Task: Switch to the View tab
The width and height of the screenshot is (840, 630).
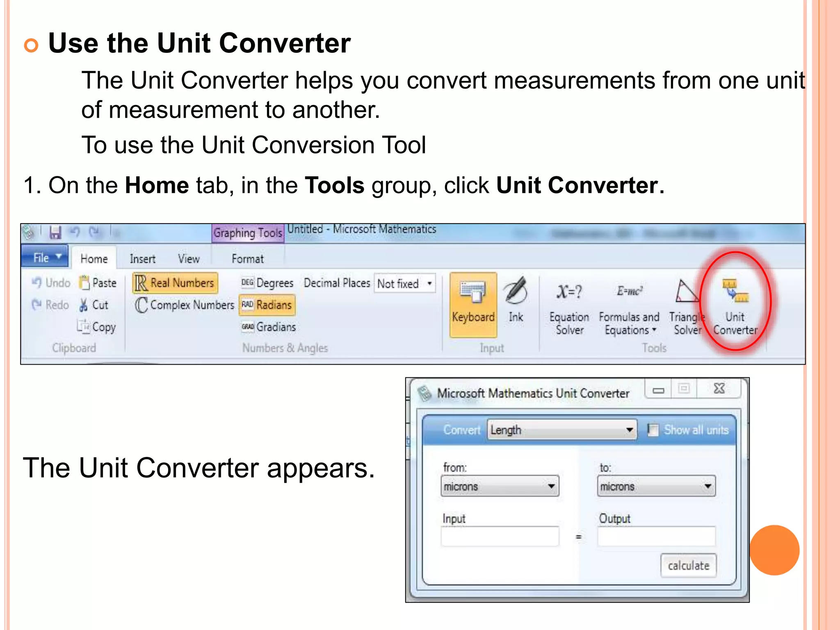Action: pyautogui.click(x=189, y=259)
